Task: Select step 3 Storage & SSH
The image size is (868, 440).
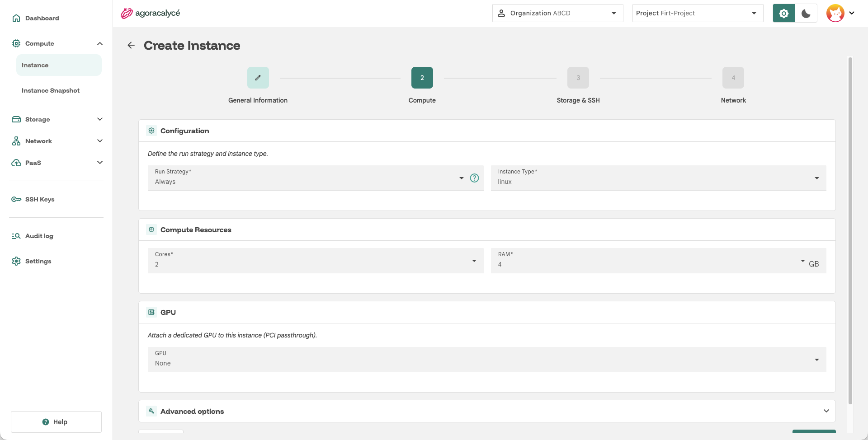Action: (578, 78)
